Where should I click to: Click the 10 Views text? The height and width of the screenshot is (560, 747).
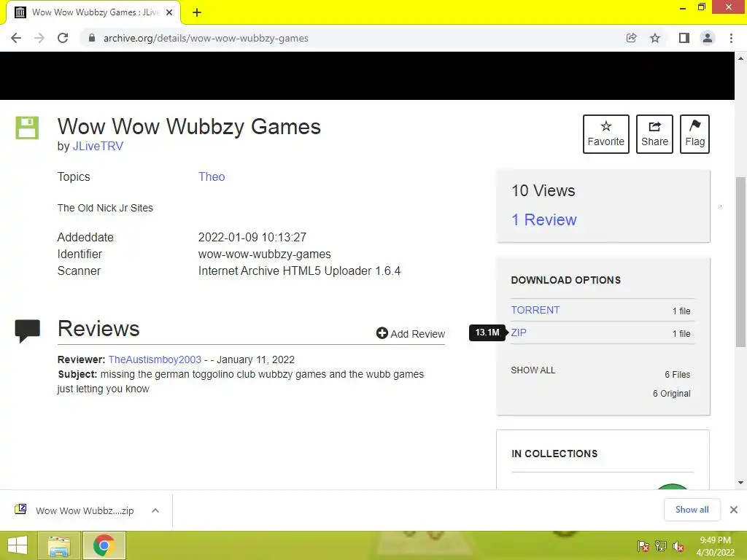(543, 190)
